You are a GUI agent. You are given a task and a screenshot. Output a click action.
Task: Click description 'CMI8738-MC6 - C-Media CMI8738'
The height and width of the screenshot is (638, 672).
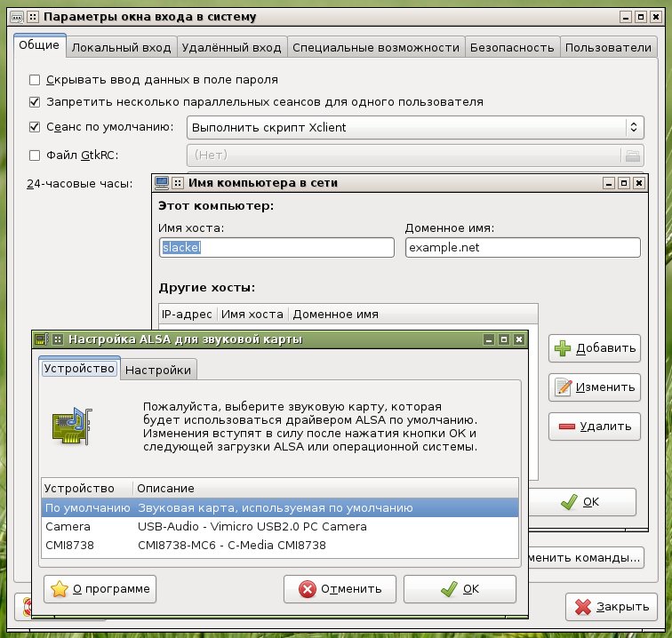pyautogui.click(x=231, y=545)
